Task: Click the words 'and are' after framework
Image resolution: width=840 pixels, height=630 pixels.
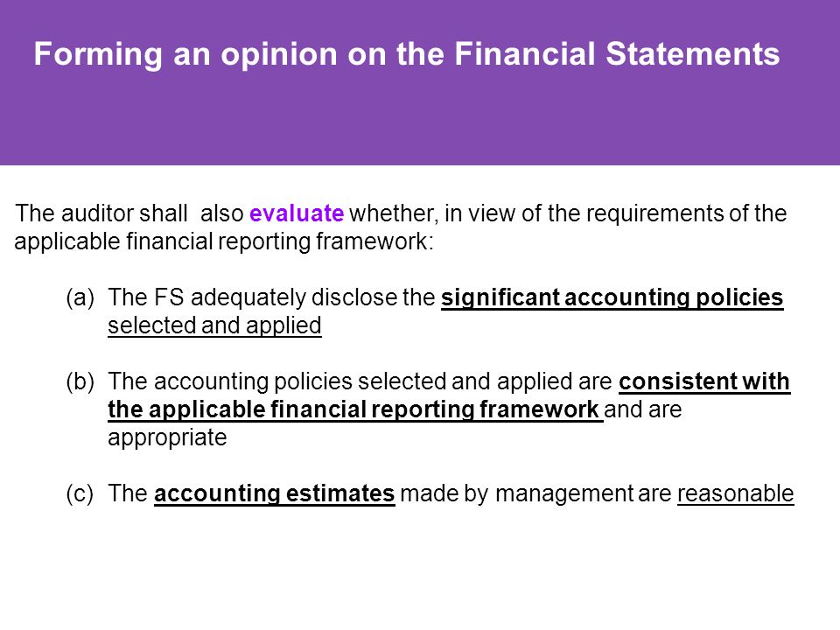Action: (643, 409)
